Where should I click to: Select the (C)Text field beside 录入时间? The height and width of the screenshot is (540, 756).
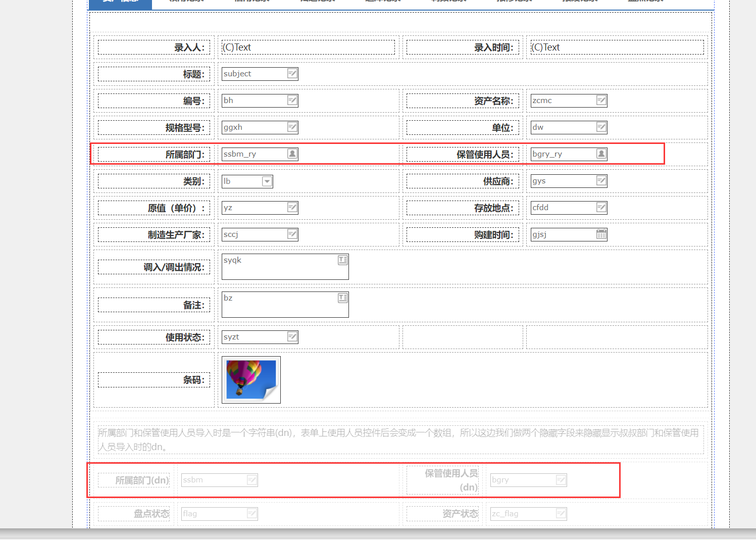[617, 47]
